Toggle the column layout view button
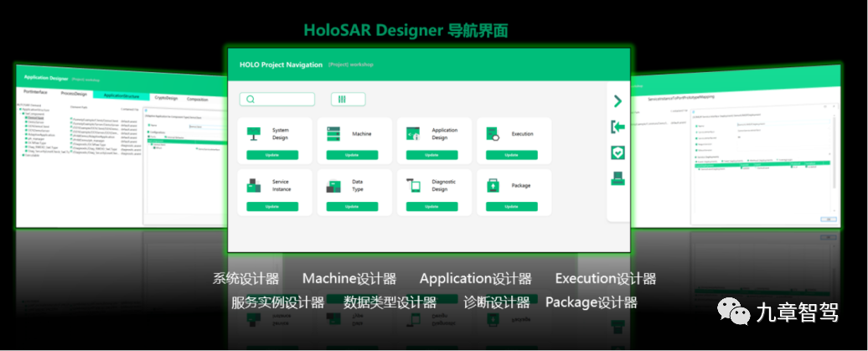Screen dimensions: 868x351 click(x=349, y=99)
